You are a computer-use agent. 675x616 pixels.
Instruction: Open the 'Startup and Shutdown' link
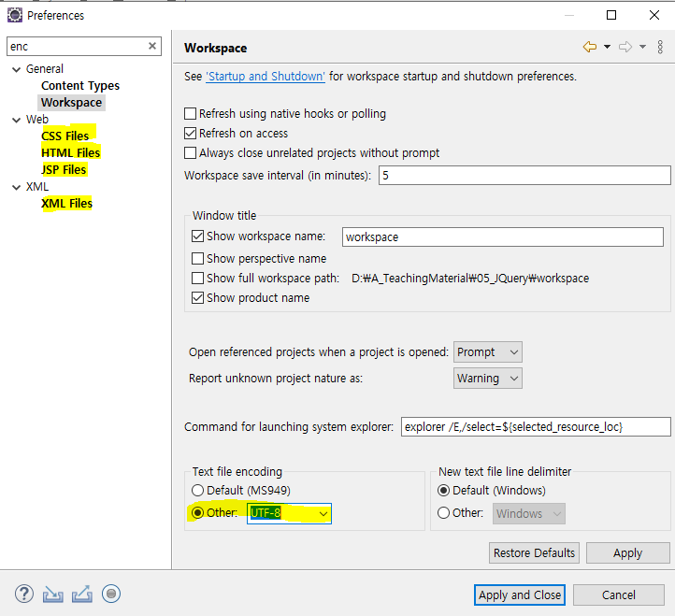266,77
